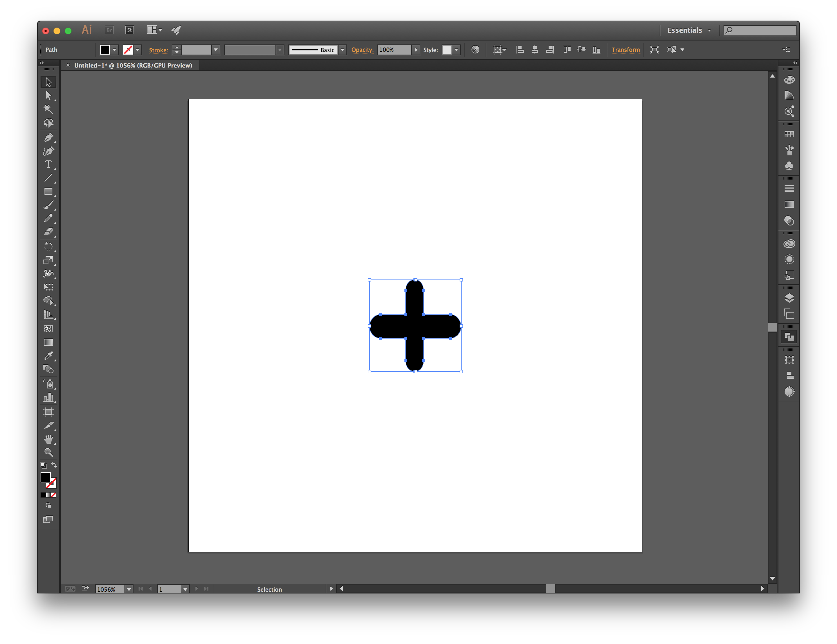The width and height of the screenshot is (837, 644).
Task: Select the Pencil tool
Action: [x=48, y=219]
